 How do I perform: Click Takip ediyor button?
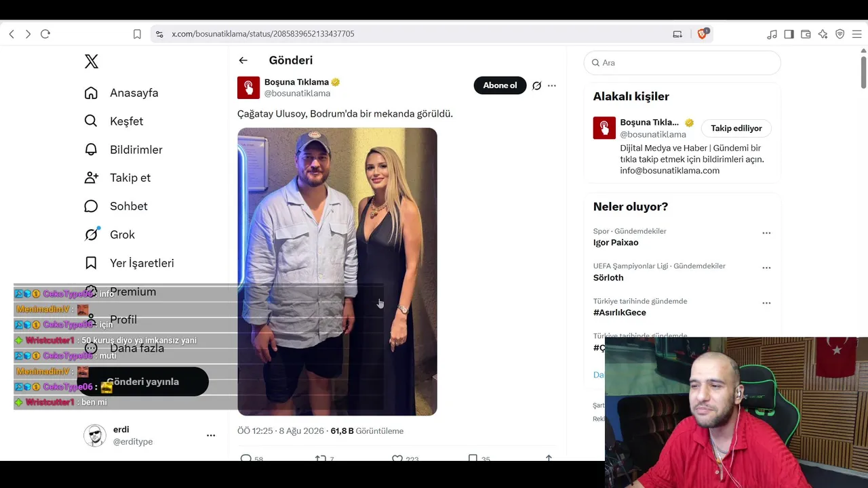(x=736, y=128)
